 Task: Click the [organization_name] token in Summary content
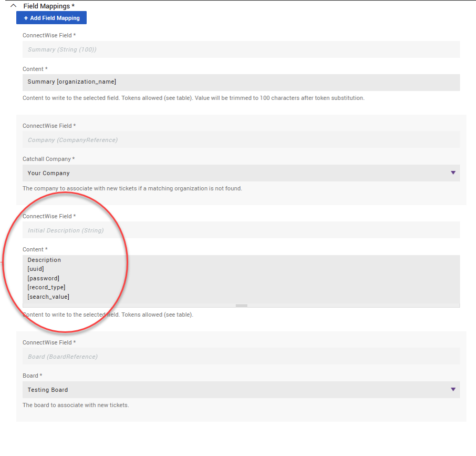click(x=87, y=82)
